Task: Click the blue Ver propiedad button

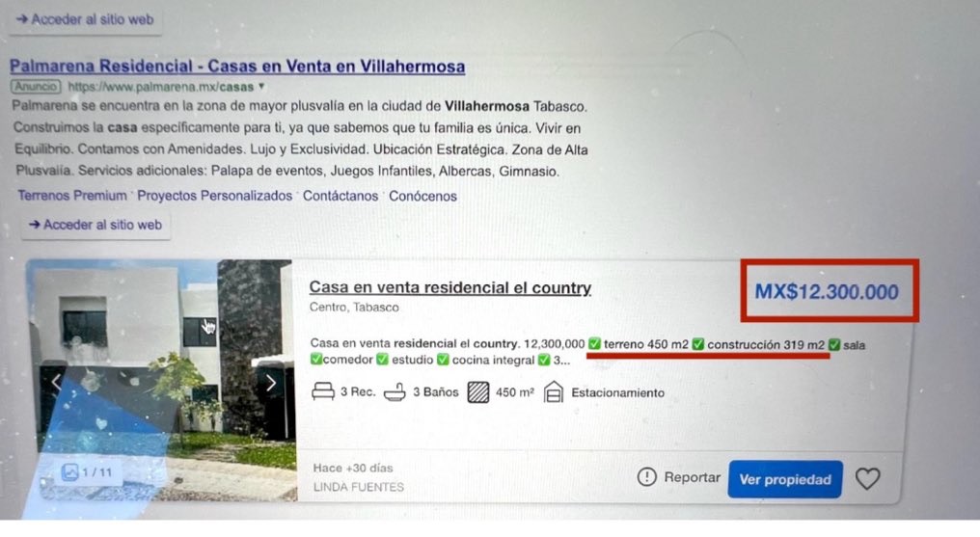Action: tap(785, 479)
